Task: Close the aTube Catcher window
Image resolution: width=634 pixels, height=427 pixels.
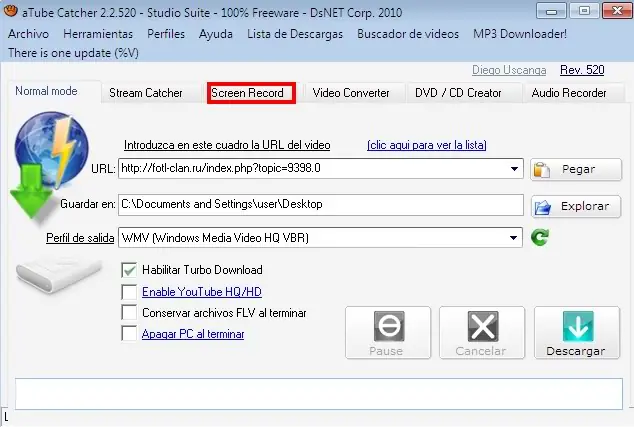Action: [617, 11]
